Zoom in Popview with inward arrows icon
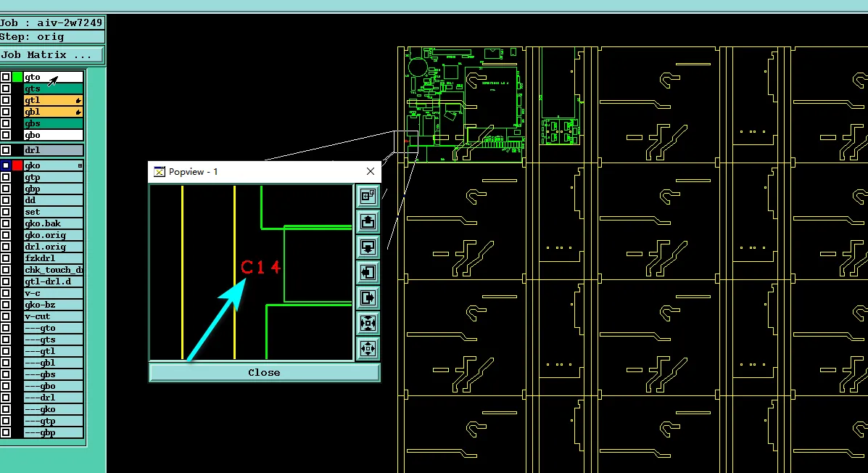This screenshot has width=868, height=473. [368, 323]
